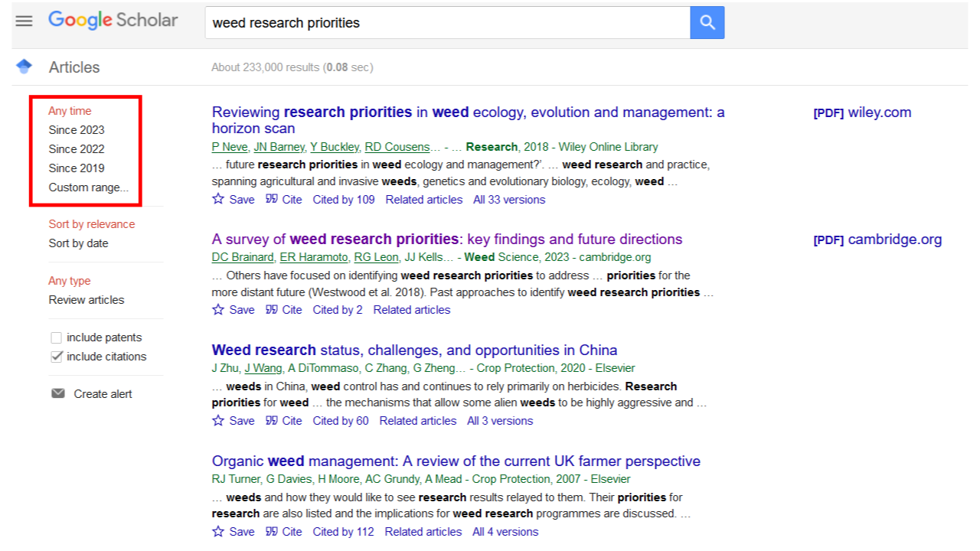The height and width of the screenshot is (551, 980).
Task: Click the Cite quote icon for the Organic weed management article
Action: pyautogui.click(x=272, y=531)
